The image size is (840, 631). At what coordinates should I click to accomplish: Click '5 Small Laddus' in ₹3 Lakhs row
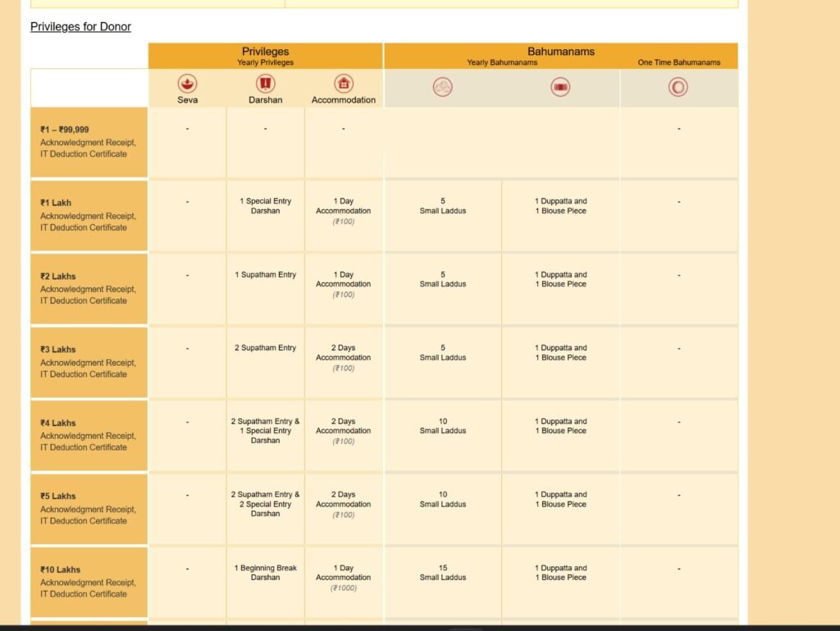[x=442, y=353]
